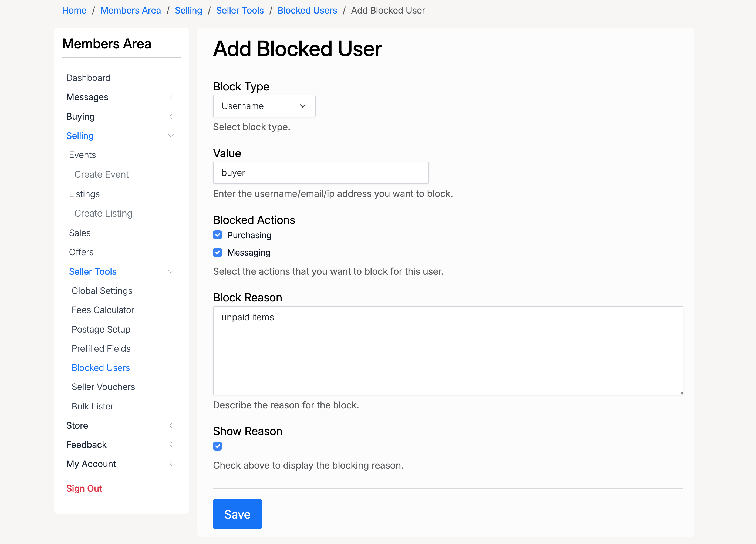Open Sales in the sidebar
This screenshot has width=756, height=544.
point(80,233)
